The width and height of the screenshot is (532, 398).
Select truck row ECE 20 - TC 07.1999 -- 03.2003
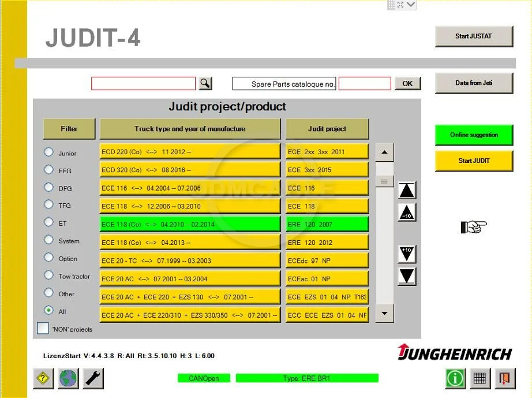tap(190, 261)
